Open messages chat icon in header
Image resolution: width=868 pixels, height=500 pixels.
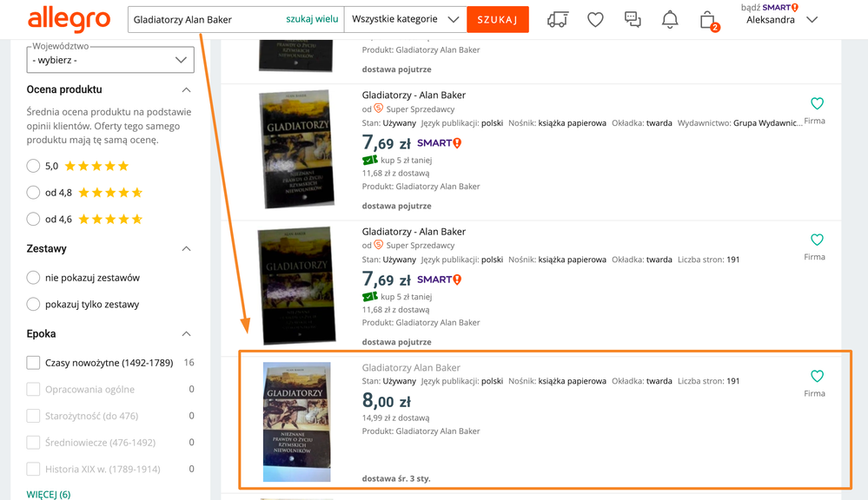pyautogui.click(x=633, y=20)
